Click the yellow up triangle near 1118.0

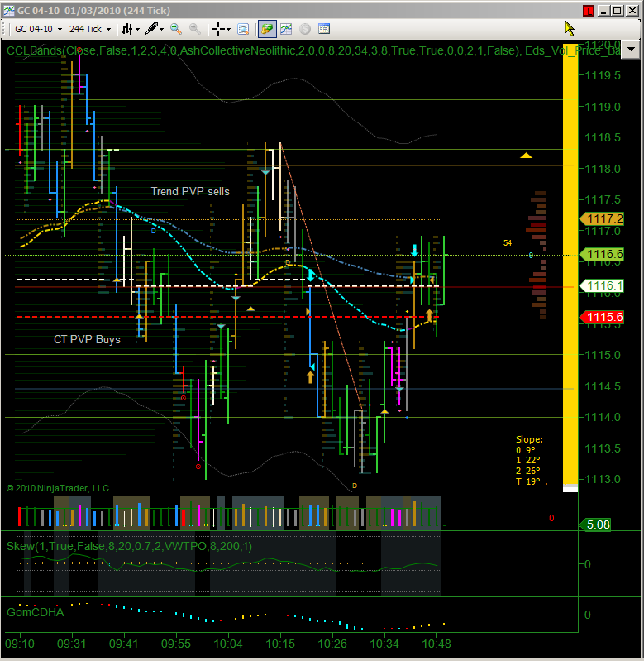point(526,156)
